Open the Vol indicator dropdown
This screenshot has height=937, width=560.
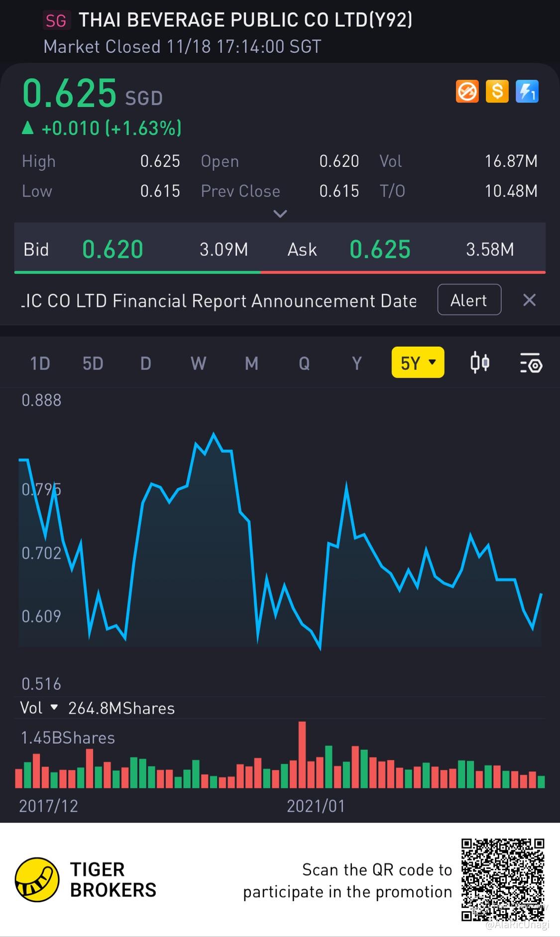point(39,708)
